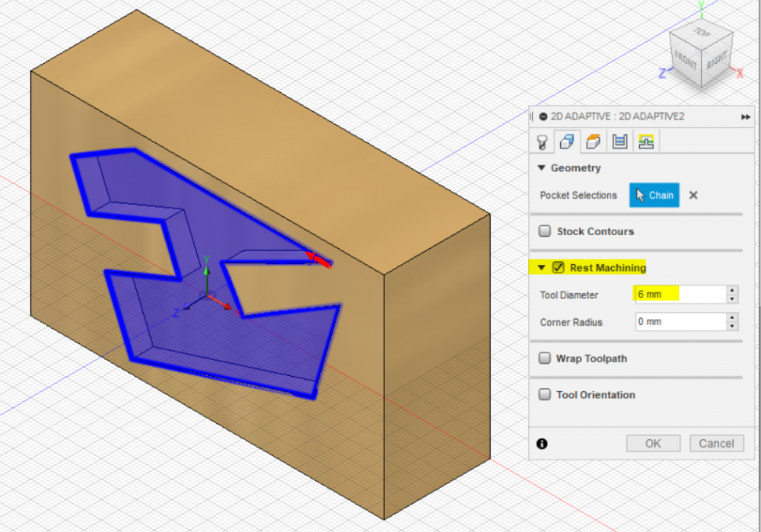
Task: Increase Tool Diameter with up stepper arrow
Action: [x=732, y=291]
